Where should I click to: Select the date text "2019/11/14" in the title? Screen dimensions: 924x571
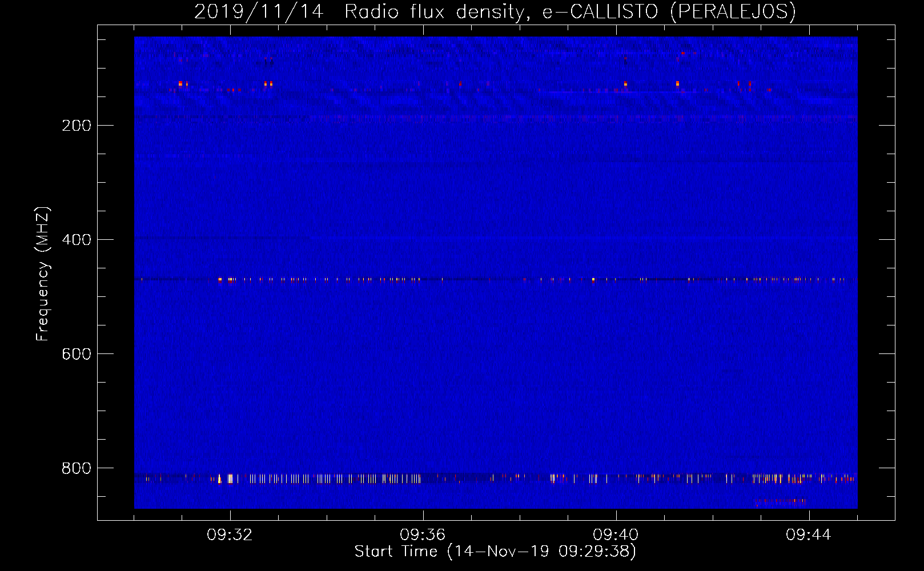(259, 11)
